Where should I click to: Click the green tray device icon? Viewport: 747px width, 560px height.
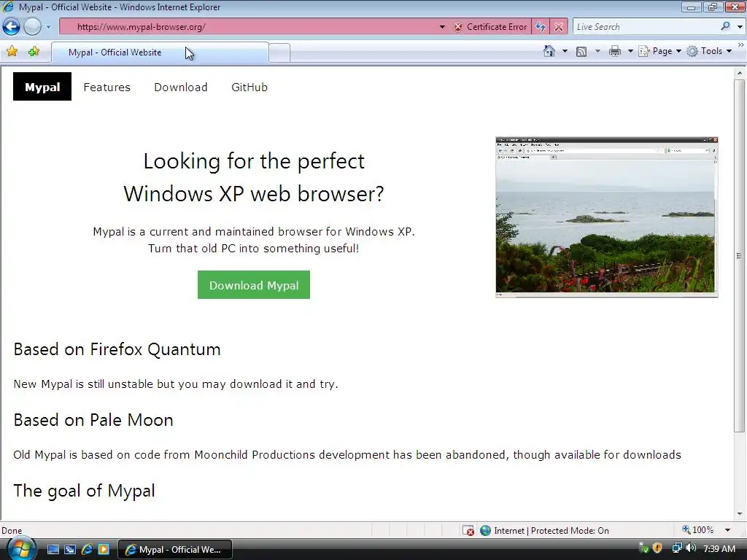pos(644,548)
